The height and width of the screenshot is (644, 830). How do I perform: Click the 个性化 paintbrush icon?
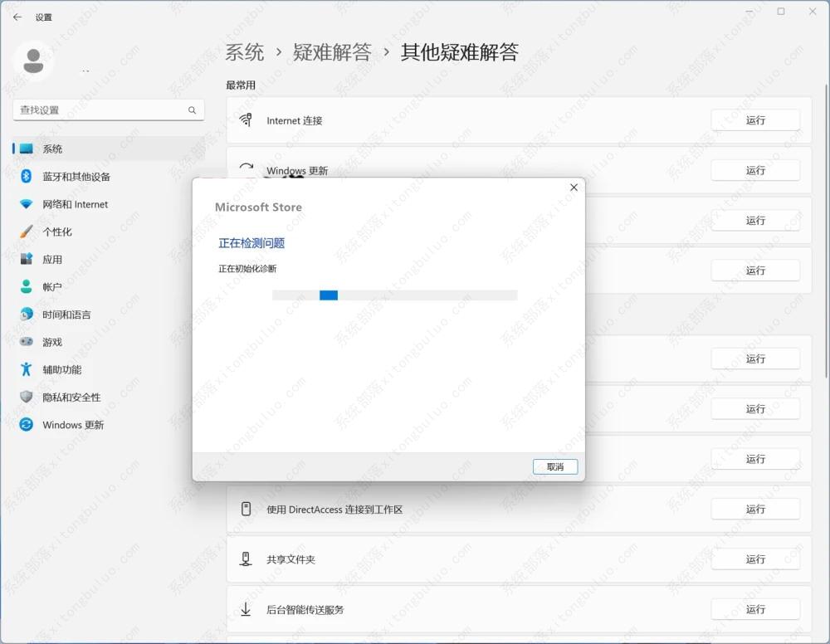pos(27,232)
